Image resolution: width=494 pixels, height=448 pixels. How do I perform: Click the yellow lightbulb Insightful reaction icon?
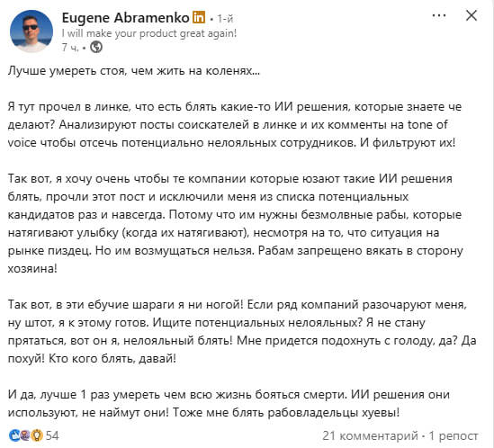[x=37, y=435]
